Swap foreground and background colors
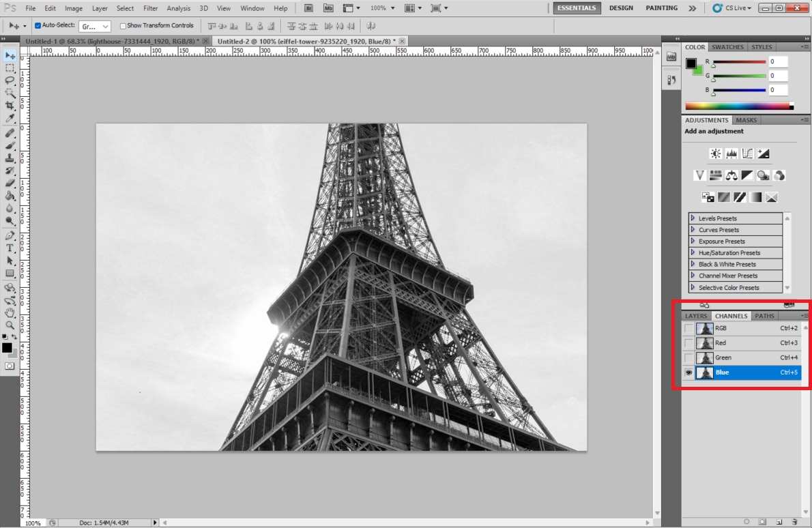 pyautogui.click(x=14, y=337)
